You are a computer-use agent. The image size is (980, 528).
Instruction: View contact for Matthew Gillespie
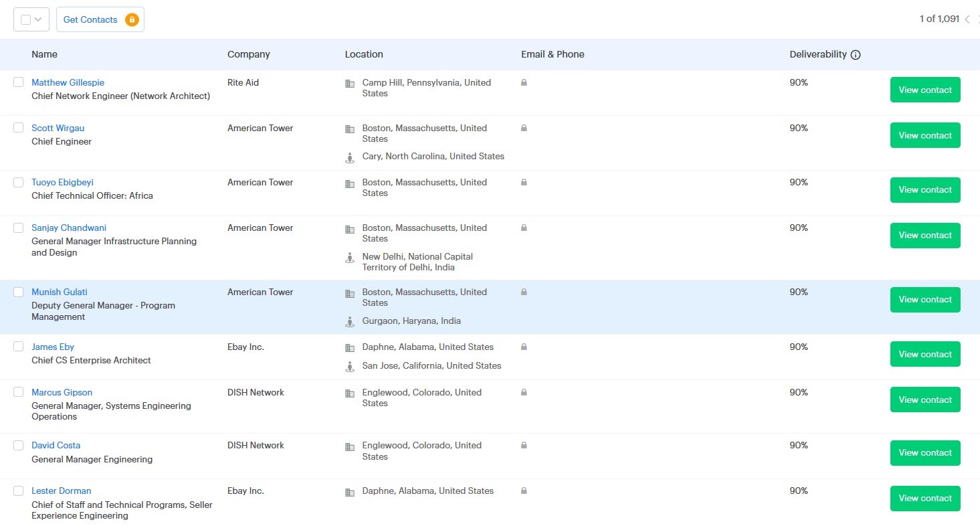pos(925,90)
